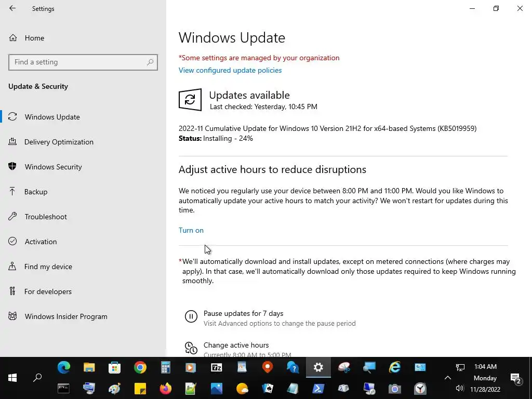Go back using the Settings back arrow
This screenshot has width=532, height=399.
[x=12, y=8]
